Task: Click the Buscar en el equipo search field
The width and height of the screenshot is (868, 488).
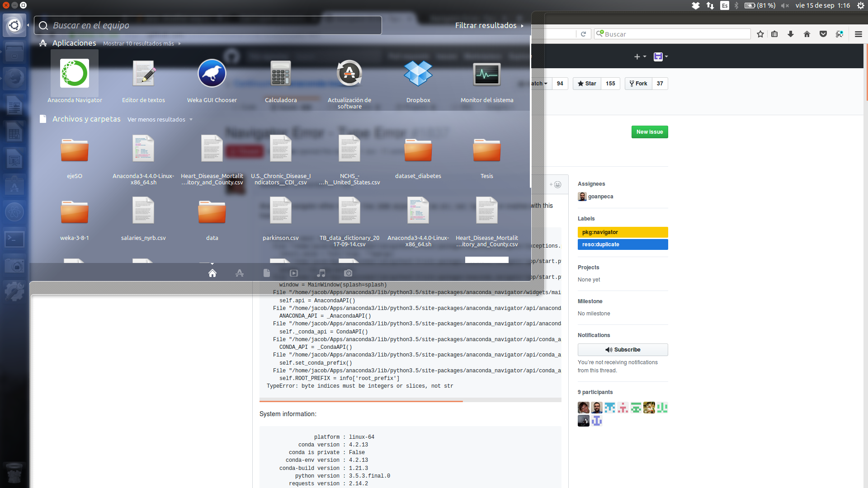Action: [x=207, y=25]
